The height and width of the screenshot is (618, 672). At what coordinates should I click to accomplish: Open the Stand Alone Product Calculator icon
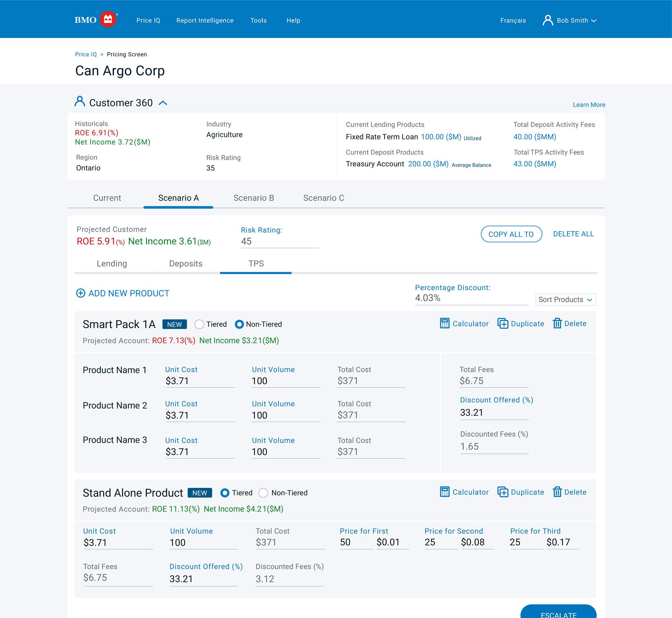click(445, 492)
